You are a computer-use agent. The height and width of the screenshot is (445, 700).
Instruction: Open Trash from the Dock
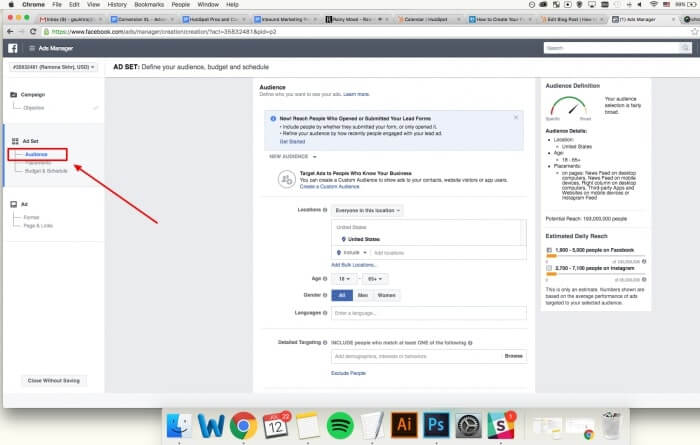611,425
